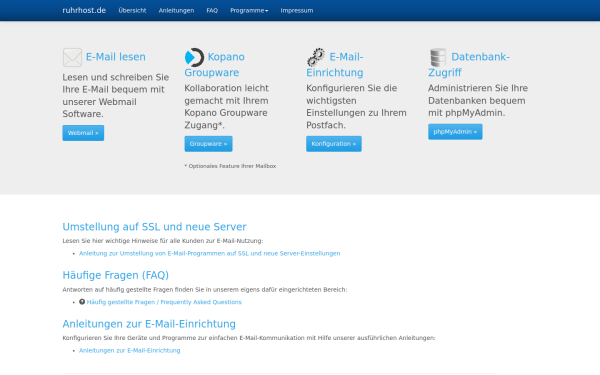Click the Webmail » button
Viewport: 600px width, 375px height.
click(83, 133)
